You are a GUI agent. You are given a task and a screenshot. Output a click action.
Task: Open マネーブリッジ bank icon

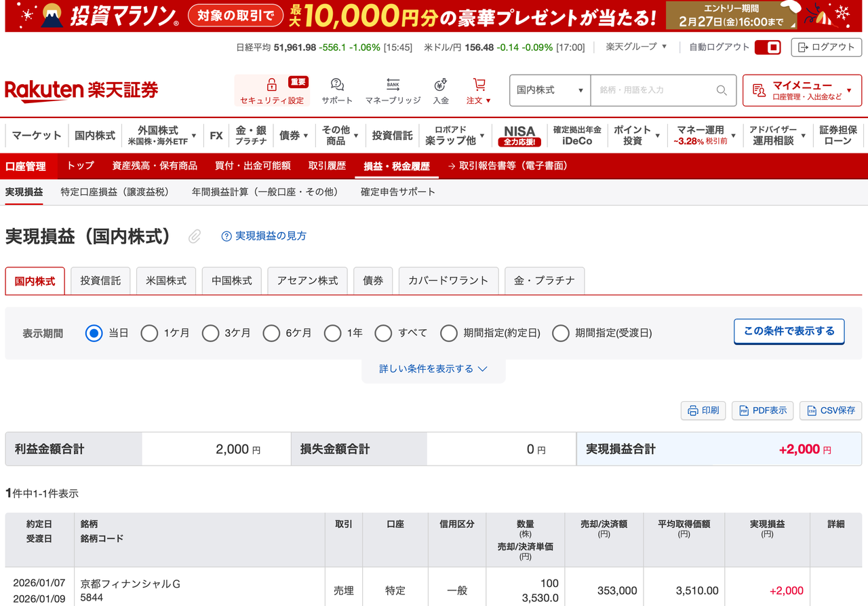click(x=392, y=85)
